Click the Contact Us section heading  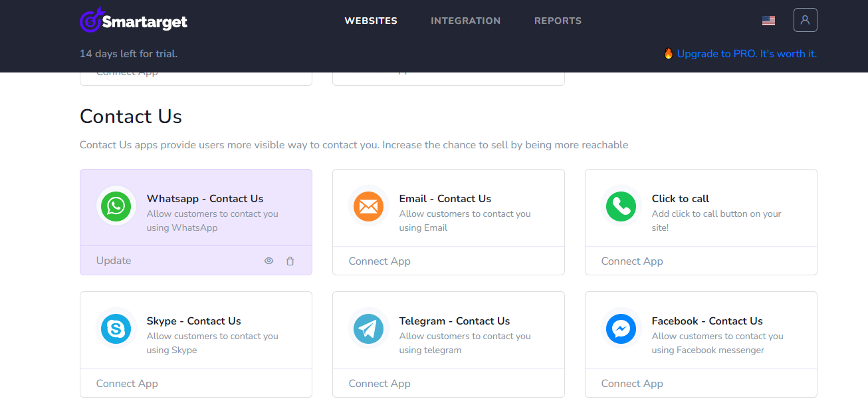pyautogui.click(x=131, y=116)
